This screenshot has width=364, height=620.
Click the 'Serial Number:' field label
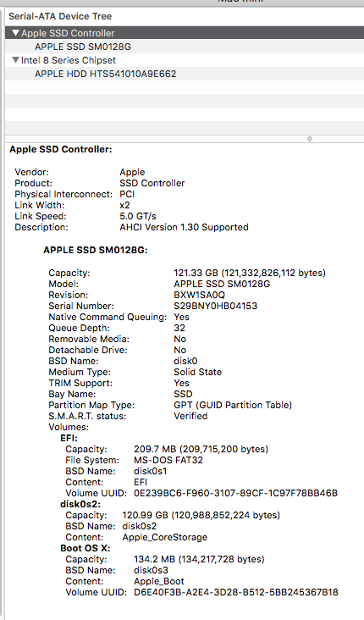[81, 306]
